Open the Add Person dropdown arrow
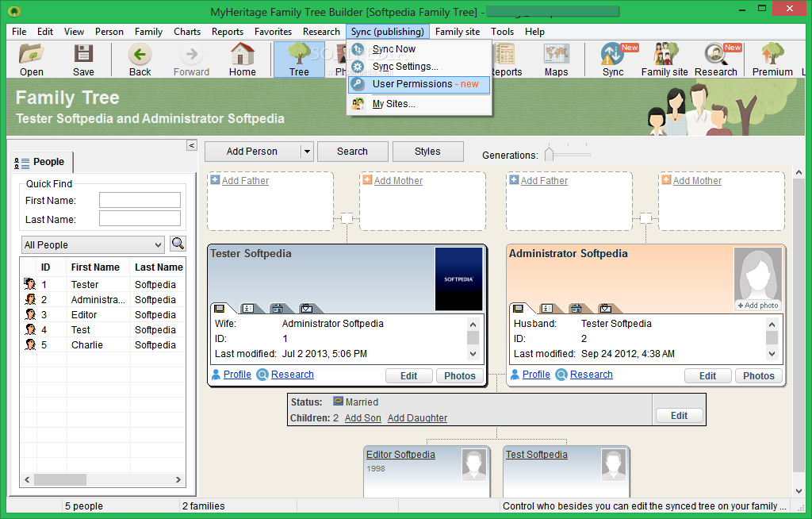Viewport: 812px width, 519px height. point(307,152)
